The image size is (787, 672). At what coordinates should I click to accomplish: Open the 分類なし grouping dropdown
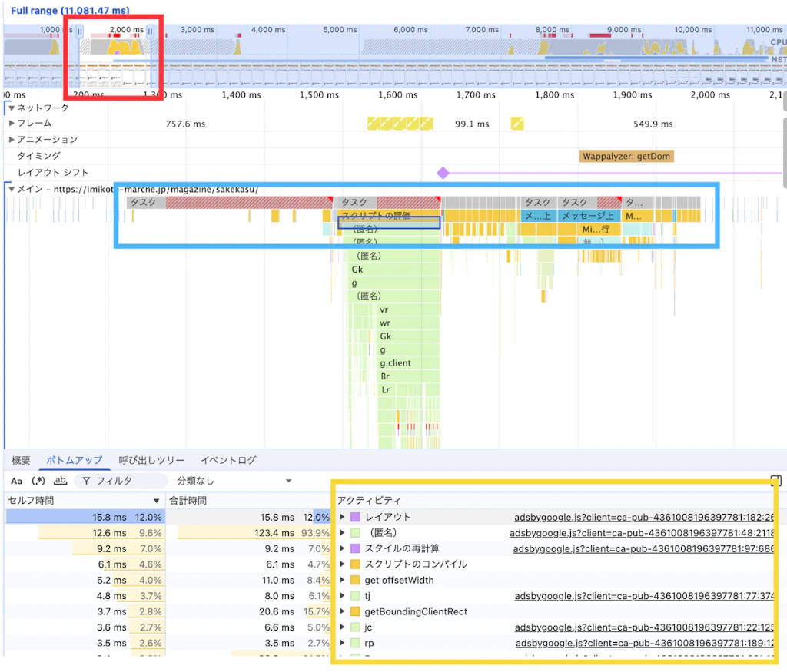pyautogui.click(x=234, y=481)
